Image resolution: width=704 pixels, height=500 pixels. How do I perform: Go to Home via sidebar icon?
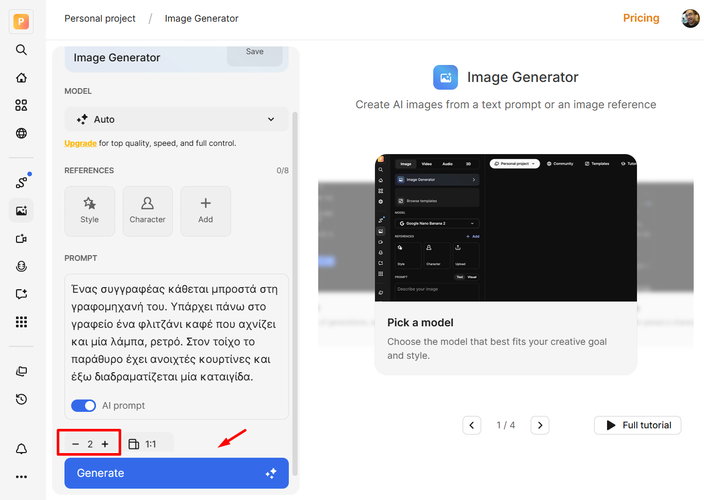[21, 78]
